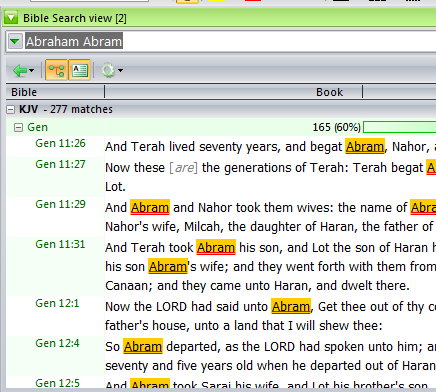This screenshot has width=436, height=392.
Task: Click the search options gear icon
Action: (108, 70)
